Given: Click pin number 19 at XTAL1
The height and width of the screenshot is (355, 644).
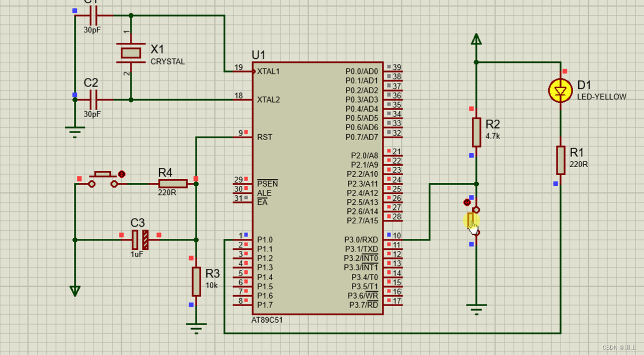Looking at the screenshot, I should point(239,67).
